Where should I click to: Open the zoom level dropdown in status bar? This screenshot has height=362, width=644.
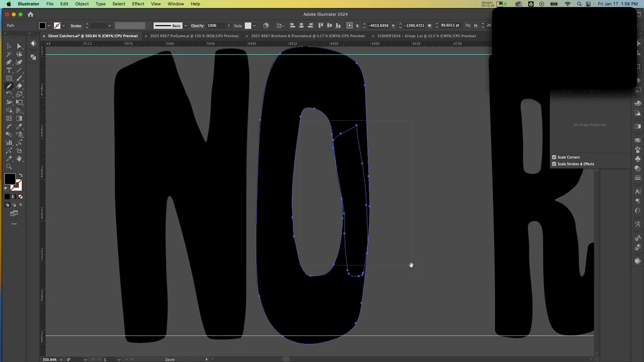(61, 359)
